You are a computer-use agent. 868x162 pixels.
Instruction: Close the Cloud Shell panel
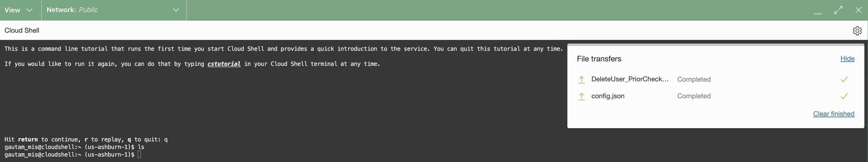tap(859, 10)
